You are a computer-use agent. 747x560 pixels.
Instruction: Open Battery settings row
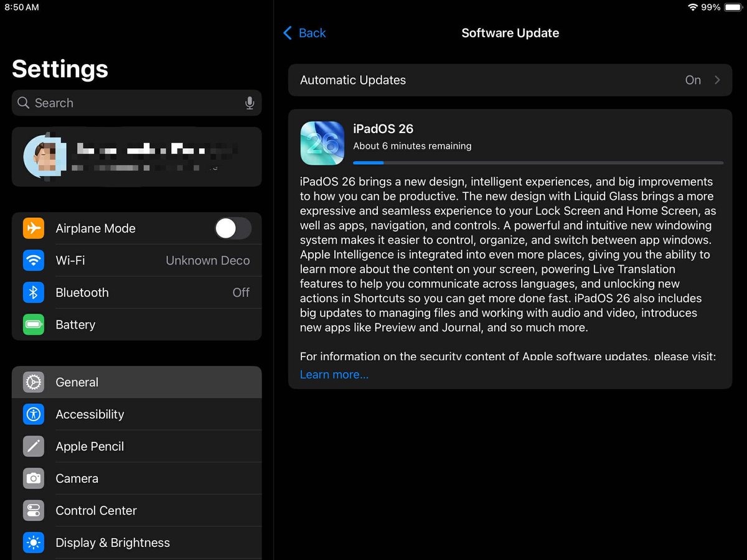tap(136, 324)
